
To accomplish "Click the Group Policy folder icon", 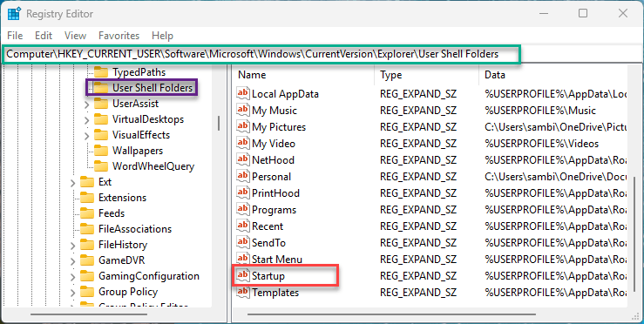I will click(x=87, y=292).
